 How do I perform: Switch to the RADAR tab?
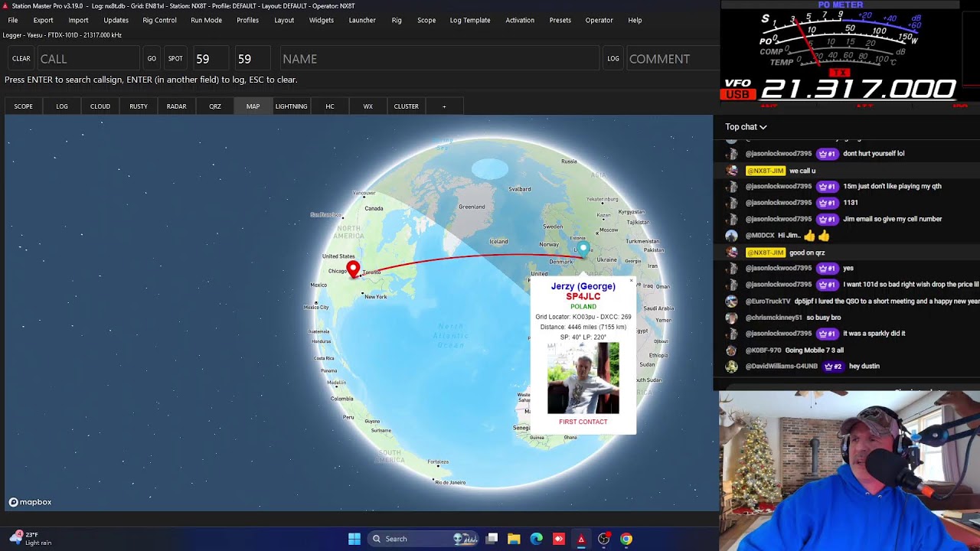(177, 106)
